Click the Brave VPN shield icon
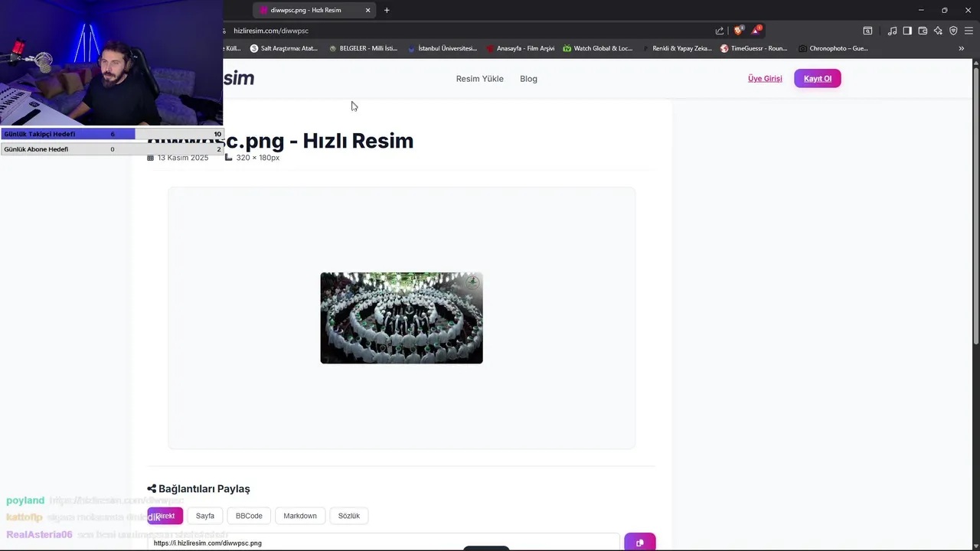980x551 pixels. click(x=953, y=31)
